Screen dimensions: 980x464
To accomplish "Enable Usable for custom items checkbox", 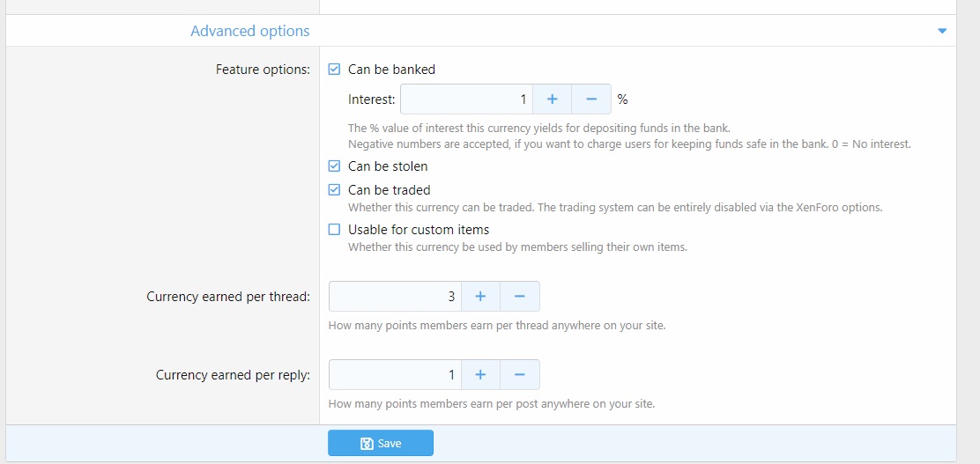I will (x=334, y=230).
